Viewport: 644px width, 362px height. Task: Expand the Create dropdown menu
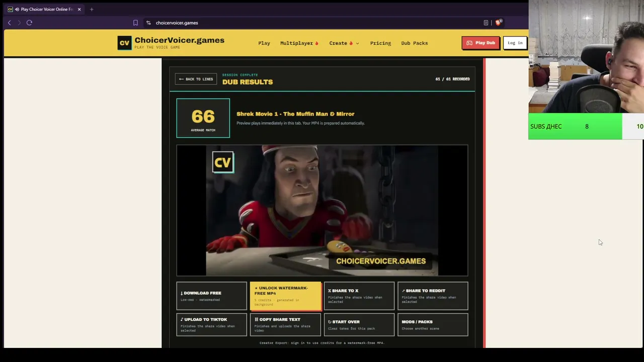point(344,43)
